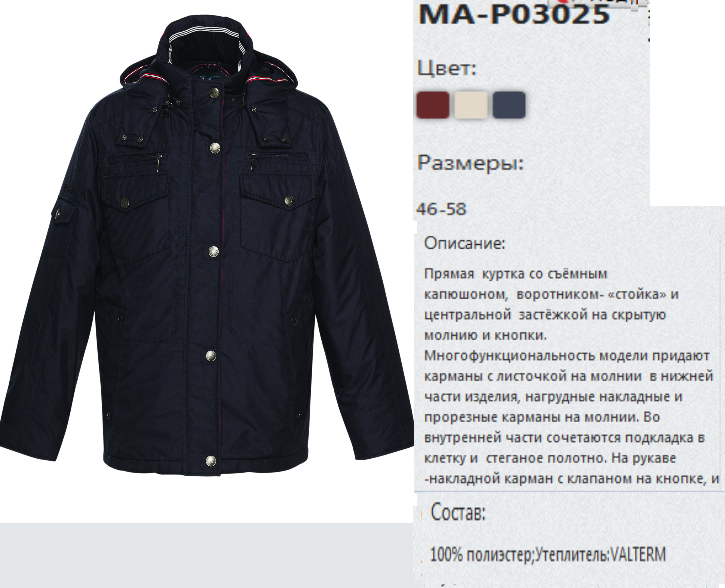Select the dark red color swatch
Viewport: 725px width, 588px height.
point(433,105)
